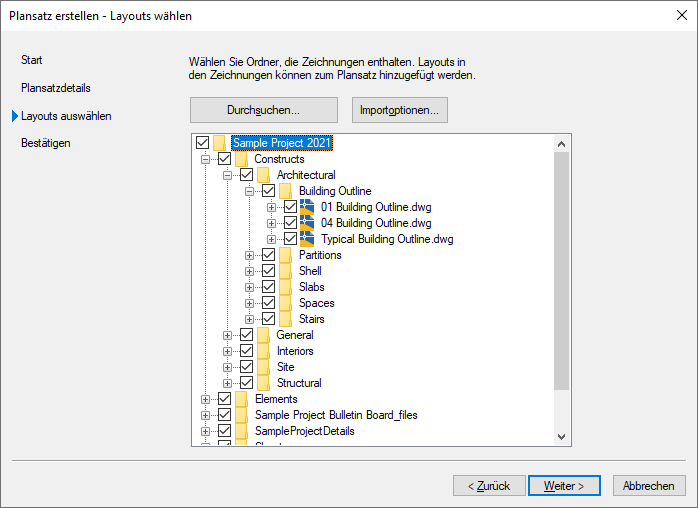Viewport: 698px width, 508px height.
Task: Click the Weiter > button
Action: [x=564, y=486]
